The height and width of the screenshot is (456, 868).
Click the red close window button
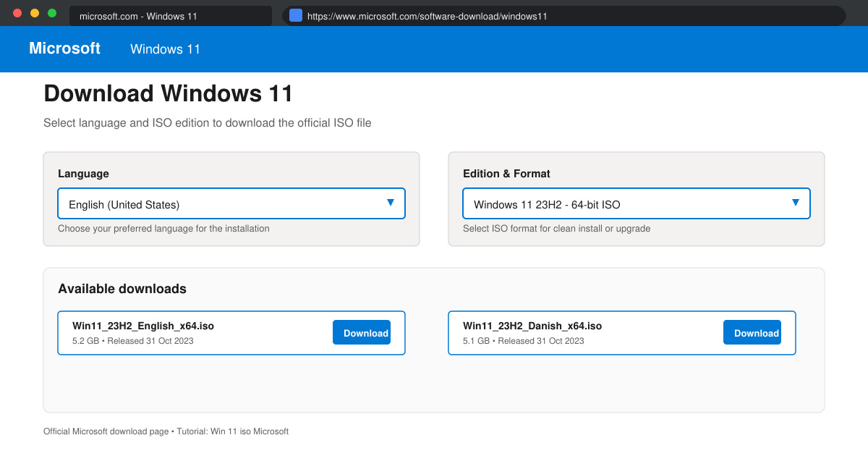pos(17,13)
